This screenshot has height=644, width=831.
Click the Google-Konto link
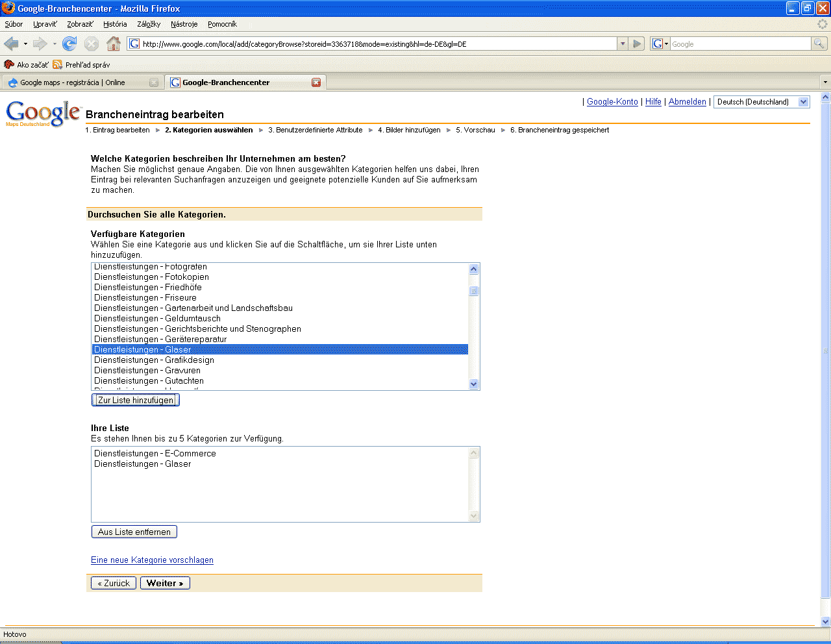click(612, 102)
